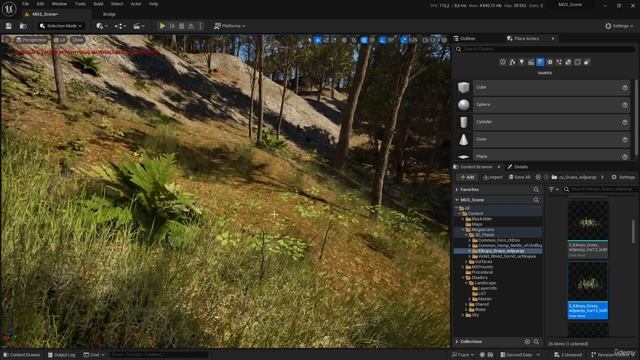Screen dimensions: 640x360
Task: Expand the Favorites section
Action: 457,190
